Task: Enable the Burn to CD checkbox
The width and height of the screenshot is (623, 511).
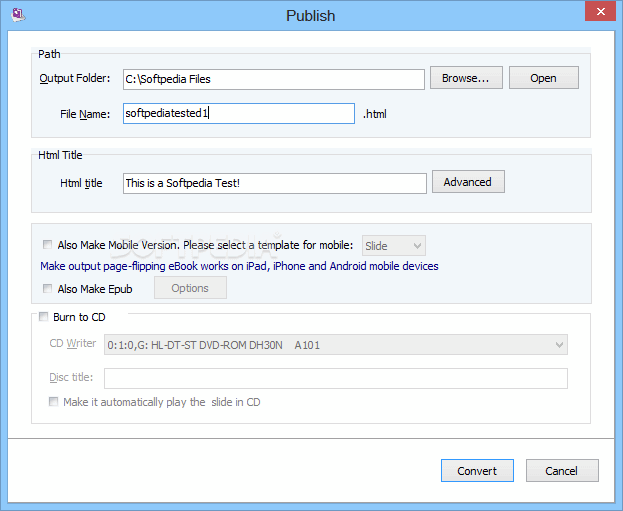Action: click(43, 317)
